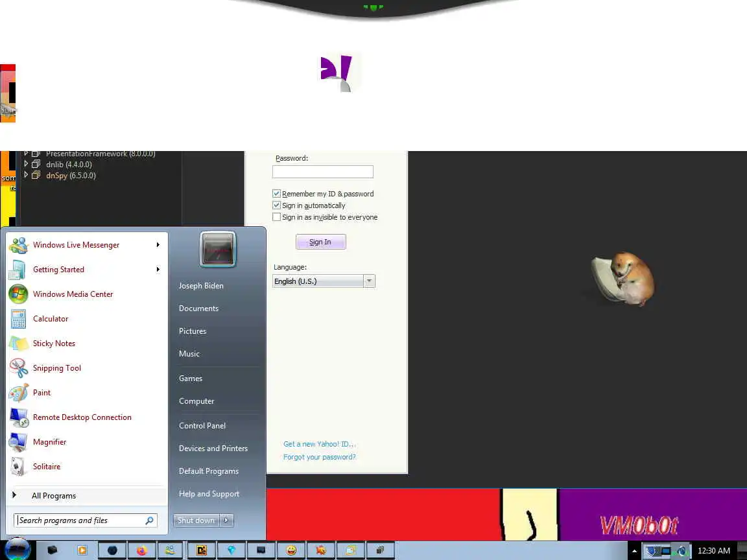The image size is (747, 560).
Task: Click the Shut down button
Action: click(x=196, y=520)
